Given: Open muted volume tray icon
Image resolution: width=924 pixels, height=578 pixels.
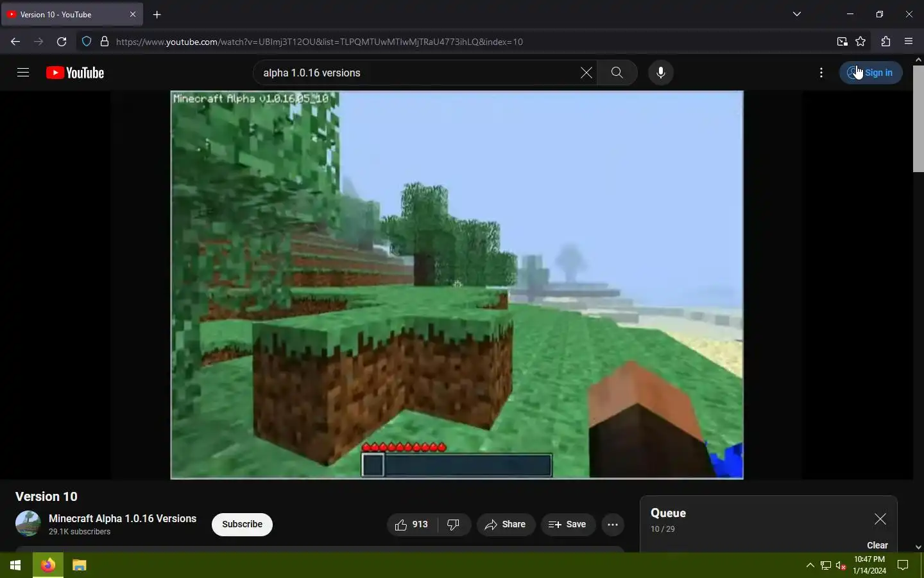Looking at the screenshot, I should tap(841, 565).
